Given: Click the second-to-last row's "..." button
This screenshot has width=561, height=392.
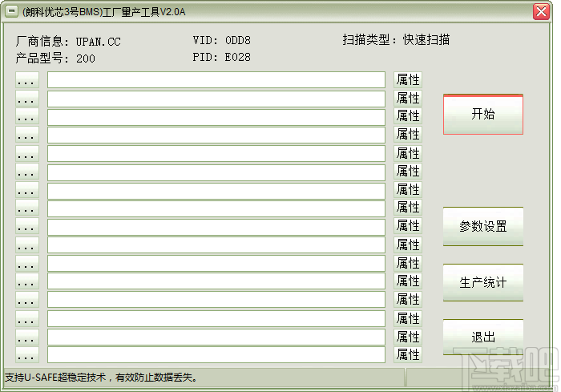Looking at the screenshot, I should point(27,337).
